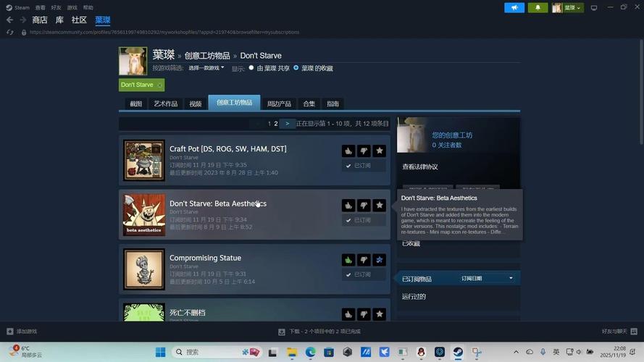Image resolution: width=644 pixels, height=362 pixels.
Task: Go to page 2 of items
Action: 276,124
